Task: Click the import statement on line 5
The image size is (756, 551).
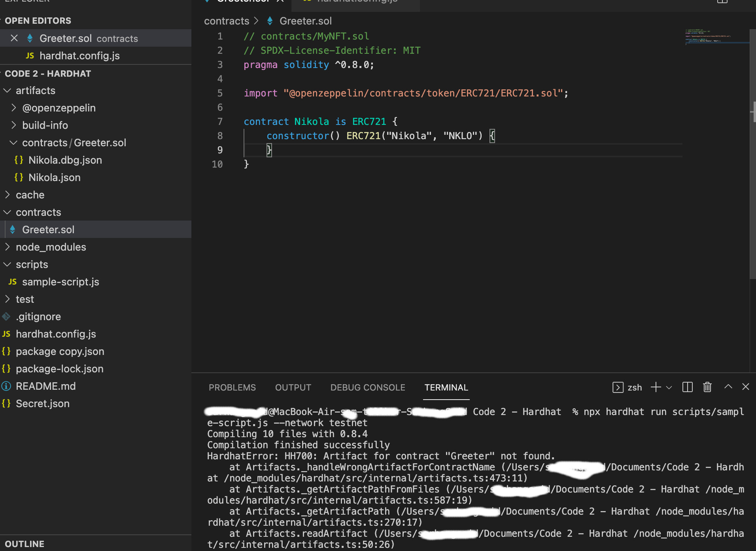Action: 406,93
